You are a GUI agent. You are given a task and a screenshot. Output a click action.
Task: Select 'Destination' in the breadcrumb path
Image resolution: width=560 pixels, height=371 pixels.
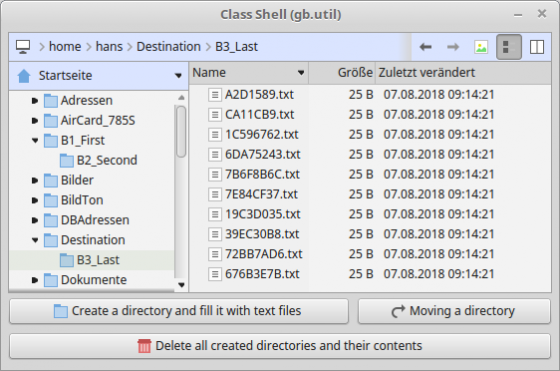[x=169, y=47]
